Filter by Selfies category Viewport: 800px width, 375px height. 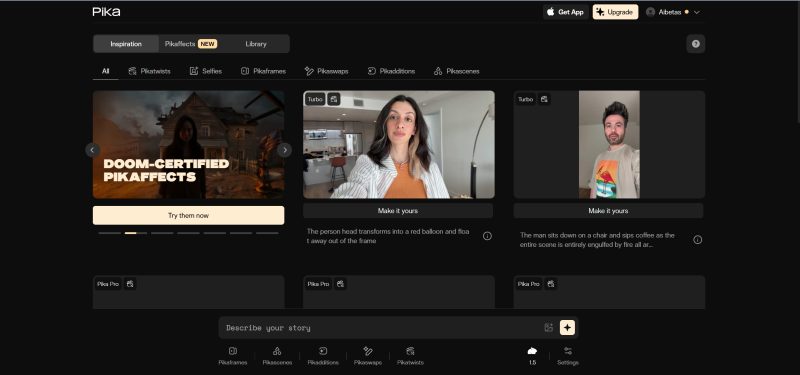[x=206, y=71]
